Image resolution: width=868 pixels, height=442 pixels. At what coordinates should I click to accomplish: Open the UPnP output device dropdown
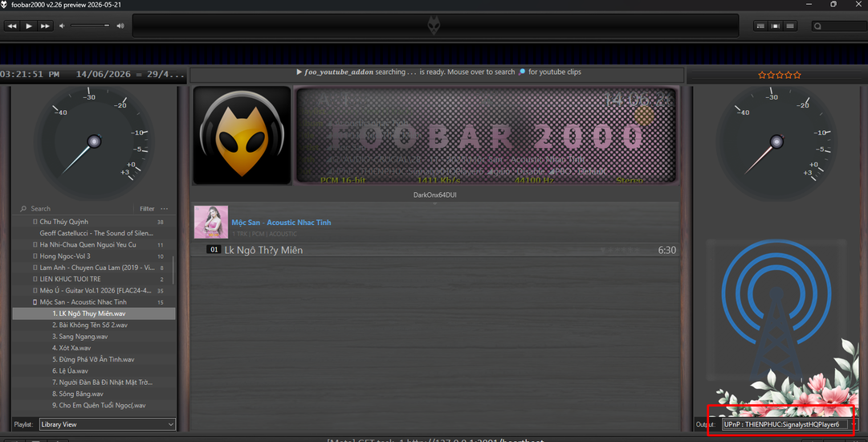coord(789,424)
